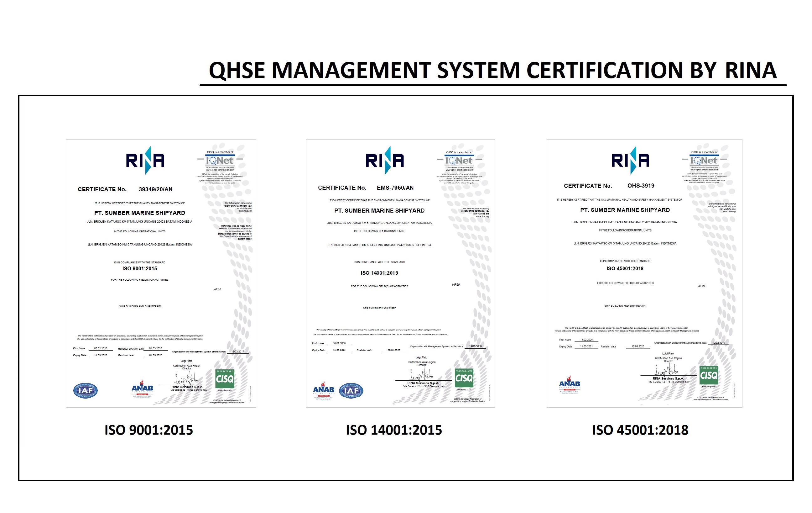Click the QHSE Management System Certification heading
This screenshot has height=513, width=812.
(x=493, y=70)
